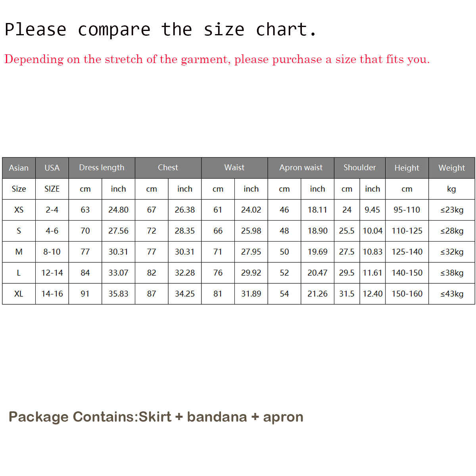Click the 8-10 USA size cell

click(52, 252)
